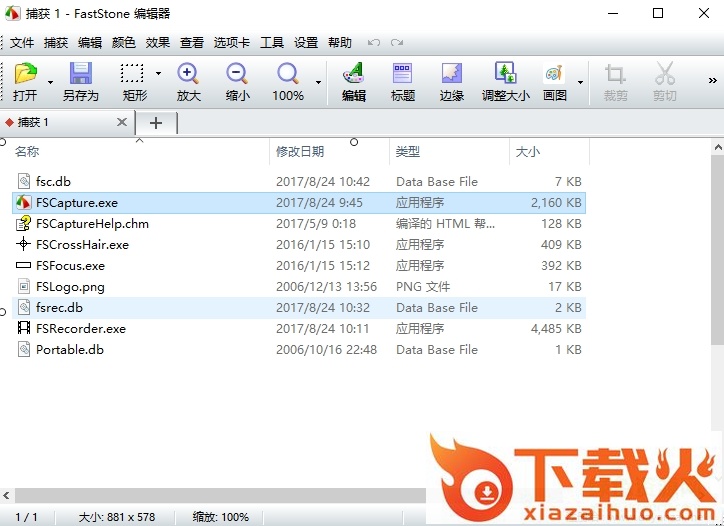This screenshot has height=526, width=724.
Task: Open the Capture (捕获) menu
Action: click(56, 43)
